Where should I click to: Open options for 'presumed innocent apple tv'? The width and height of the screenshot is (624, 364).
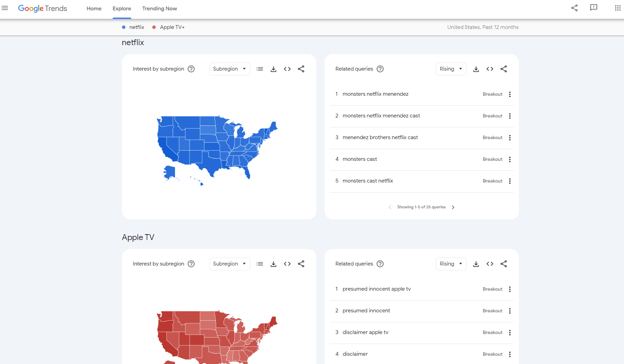click(510, 289)
